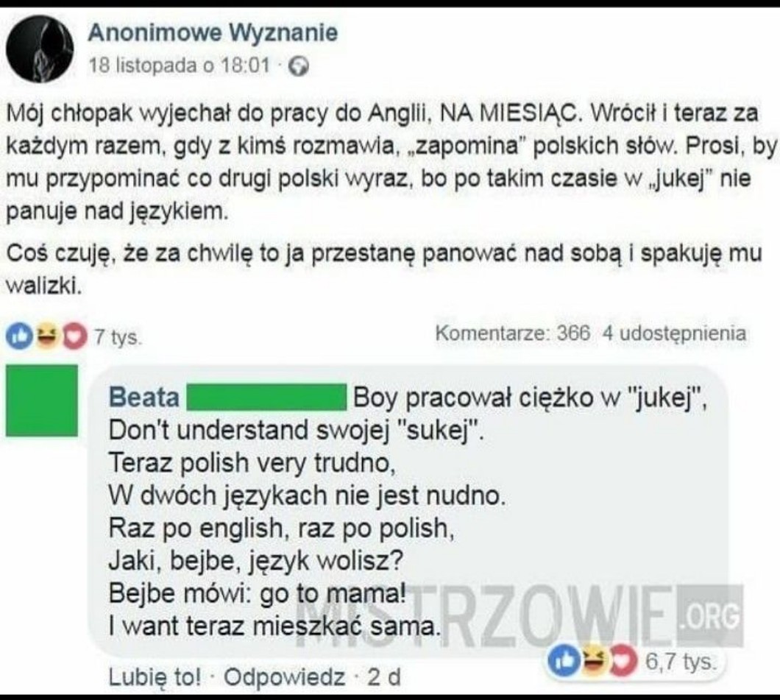Click the comment's 2 d timestamp
This screenshot has width=780, height=700.
[x=384, y=677]
